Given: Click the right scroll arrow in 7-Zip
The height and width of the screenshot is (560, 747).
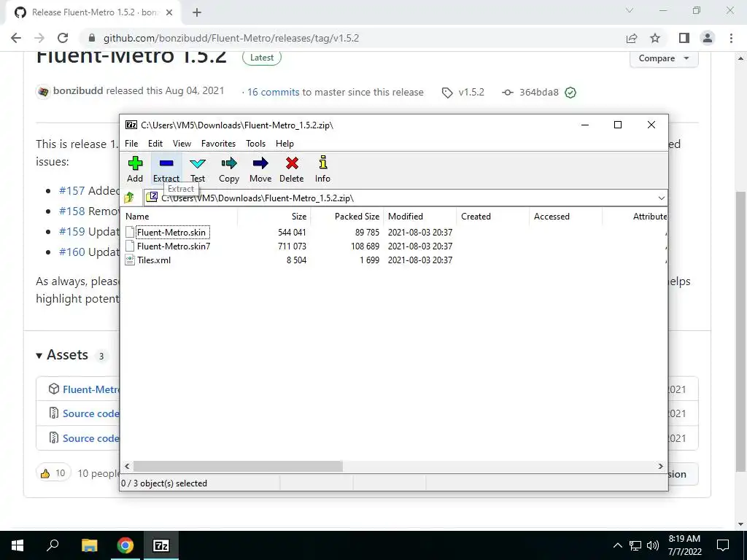Looking at the screenshot, I should 660,466.
